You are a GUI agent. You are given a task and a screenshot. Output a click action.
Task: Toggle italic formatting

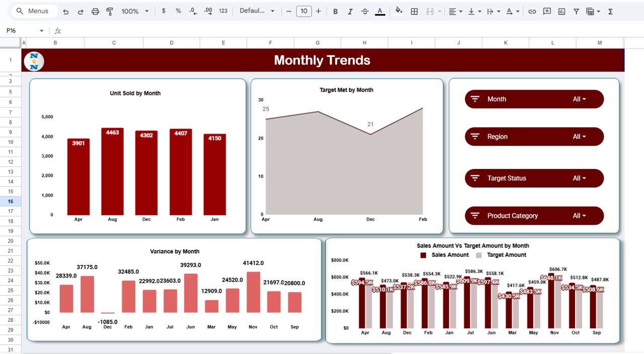click(x=350, y=11)
